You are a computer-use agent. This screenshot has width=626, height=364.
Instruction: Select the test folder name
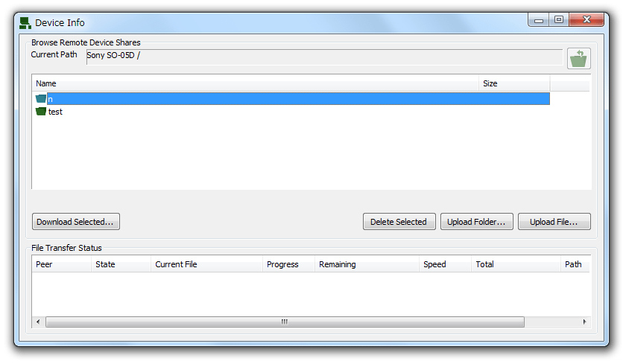point(55,112)
